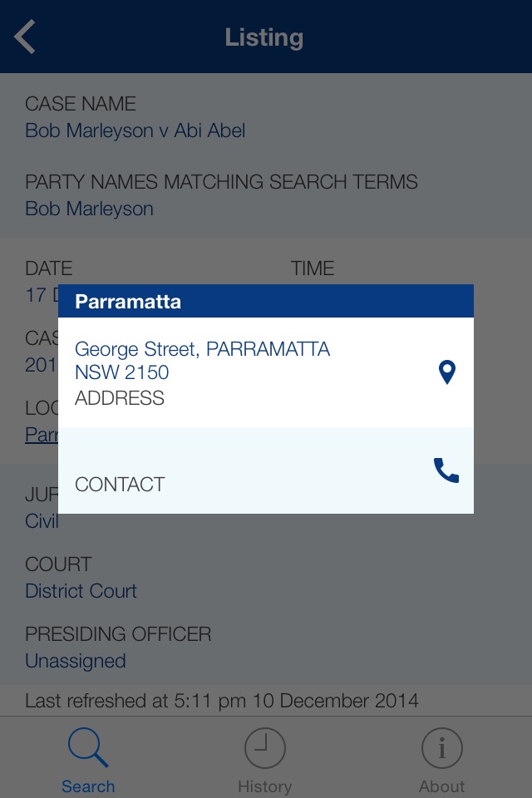Click the Unassigned presiding officer value
Image resolution: width=532 pixels, height=798 pixels.
pyautogui.click(x=76, y=661)
